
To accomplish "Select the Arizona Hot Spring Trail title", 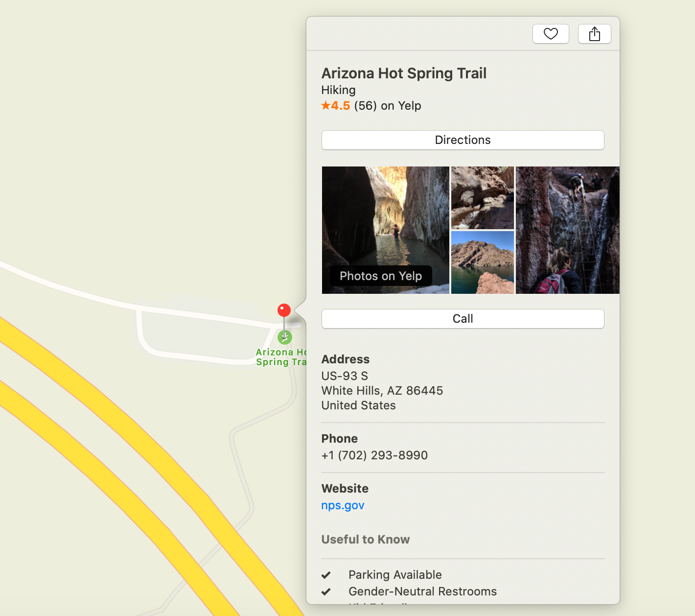I will tap(404, 73).
